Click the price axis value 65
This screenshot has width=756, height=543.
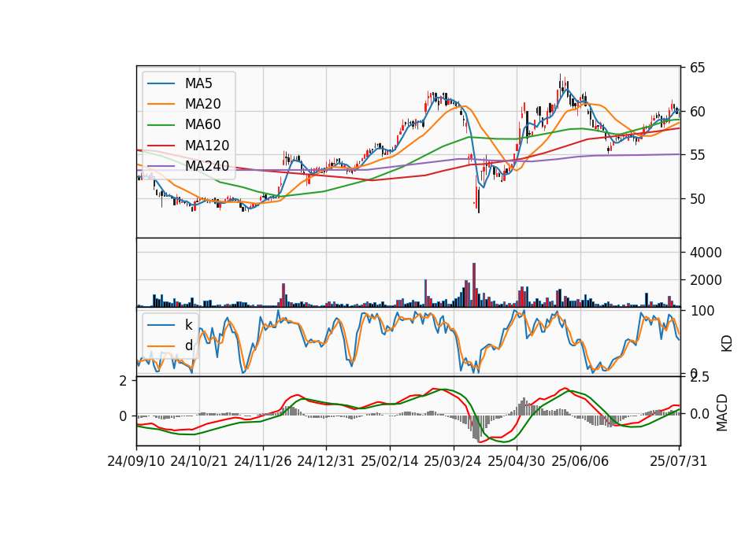coord(697,68)
